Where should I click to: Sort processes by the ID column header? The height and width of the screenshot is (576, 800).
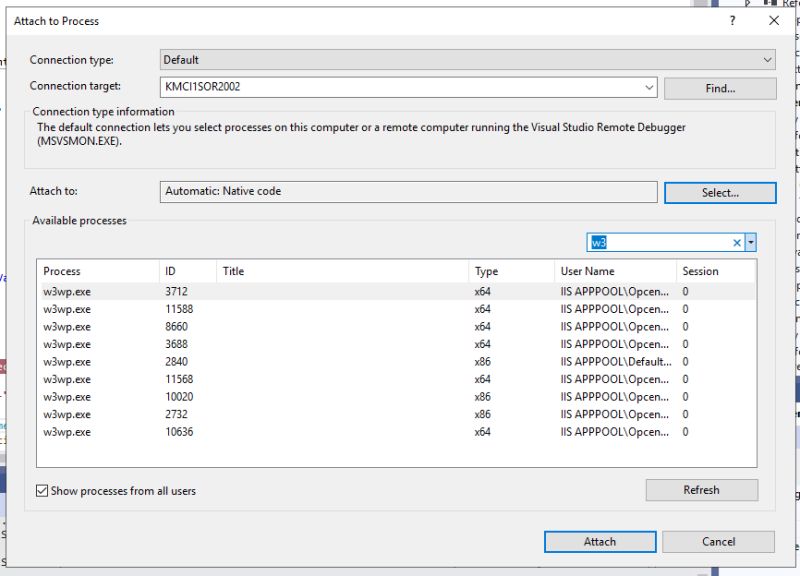tap(185, 270)
